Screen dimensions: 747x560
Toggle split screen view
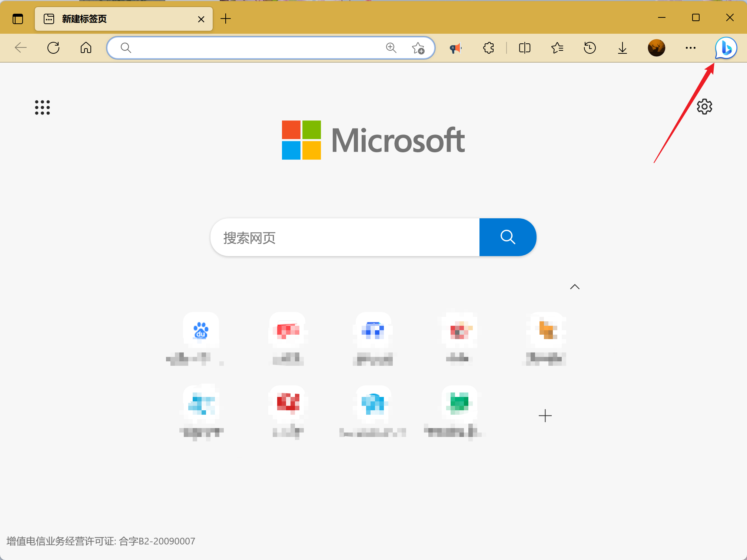[525, 48]
